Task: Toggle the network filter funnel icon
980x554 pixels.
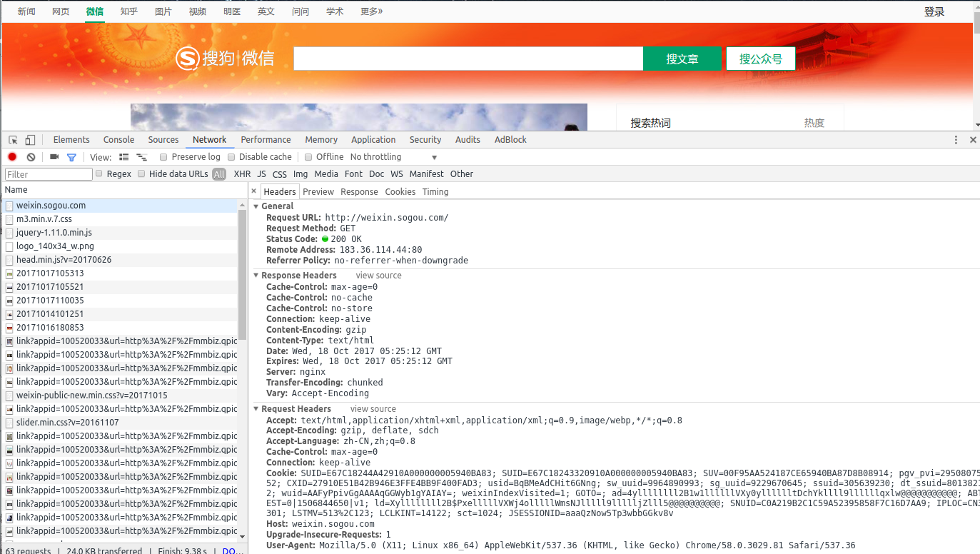Action: pos(71,157)
